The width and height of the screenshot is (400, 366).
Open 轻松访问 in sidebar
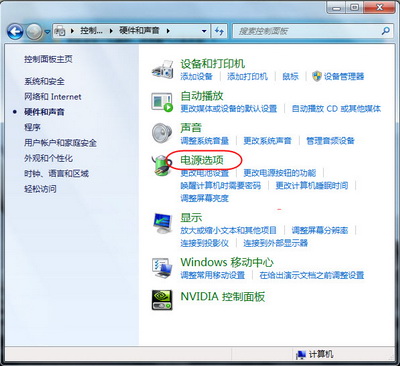[x=40, y=189]
